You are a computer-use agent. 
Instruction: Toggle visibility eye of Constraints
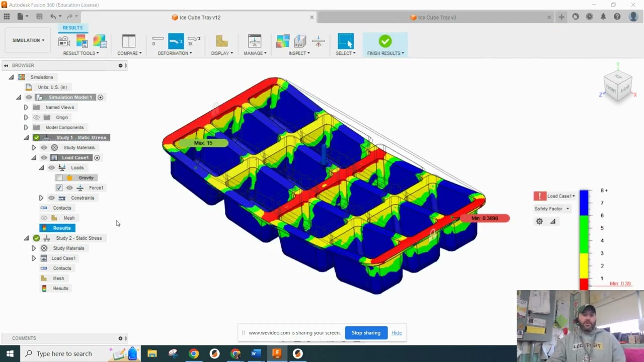pos(51,198)
